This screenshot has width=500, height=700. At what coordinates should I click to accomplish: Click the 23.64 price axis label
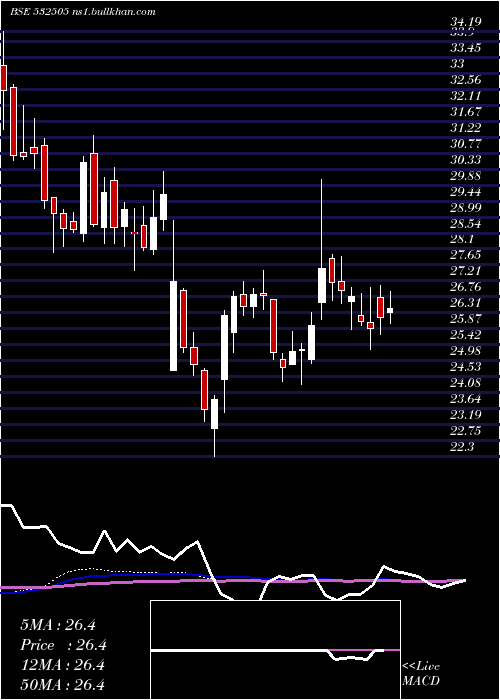pyautogui.click(x=466, y=399)
